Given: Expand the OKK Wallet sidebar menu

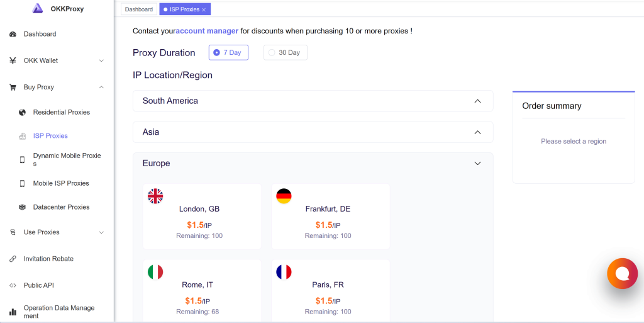Looking at the screenshot, I should [x=57, y=60].
